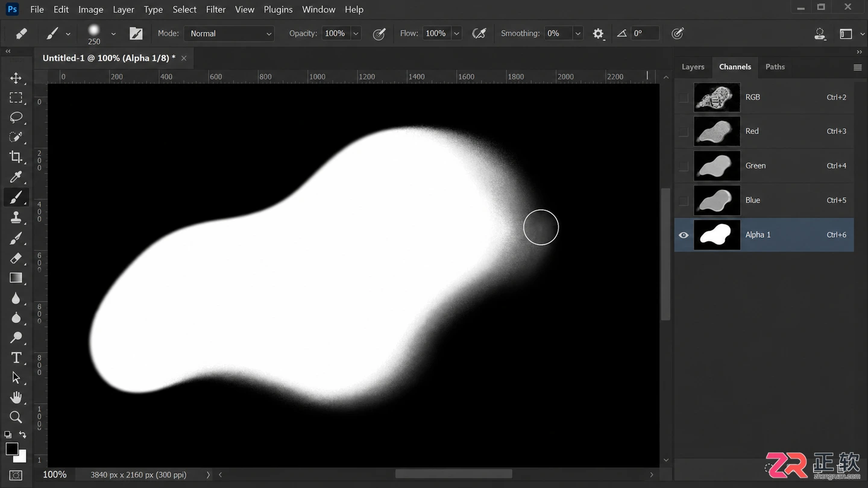Viewport: 868px width, 488px height.
Task: Select the Horizontal Type tool
Action: (16, 358)
